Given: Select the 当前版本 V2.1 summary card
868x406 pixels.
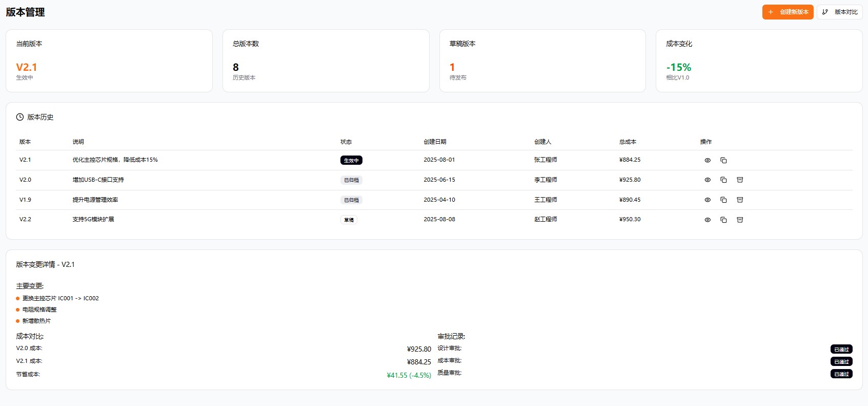Looking at the screenshot, I should 109,61.
